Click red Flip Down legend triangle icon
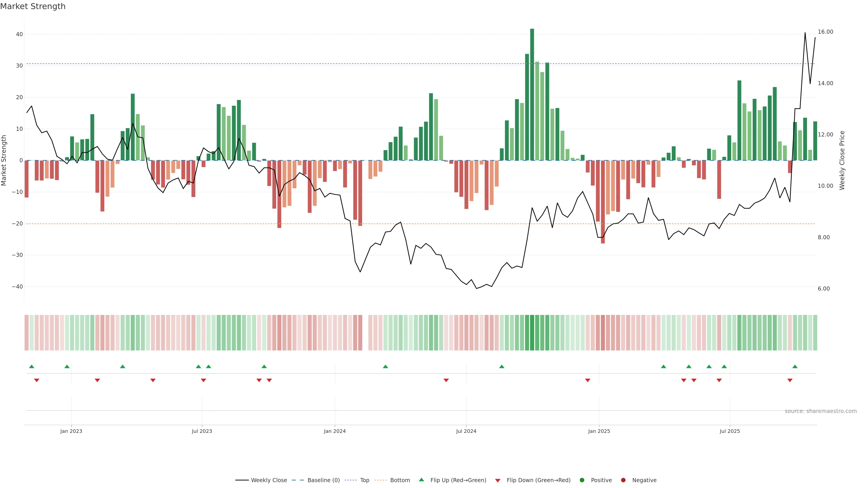The height and width of the screenshot is (488, 868). (x=498, y=481)
